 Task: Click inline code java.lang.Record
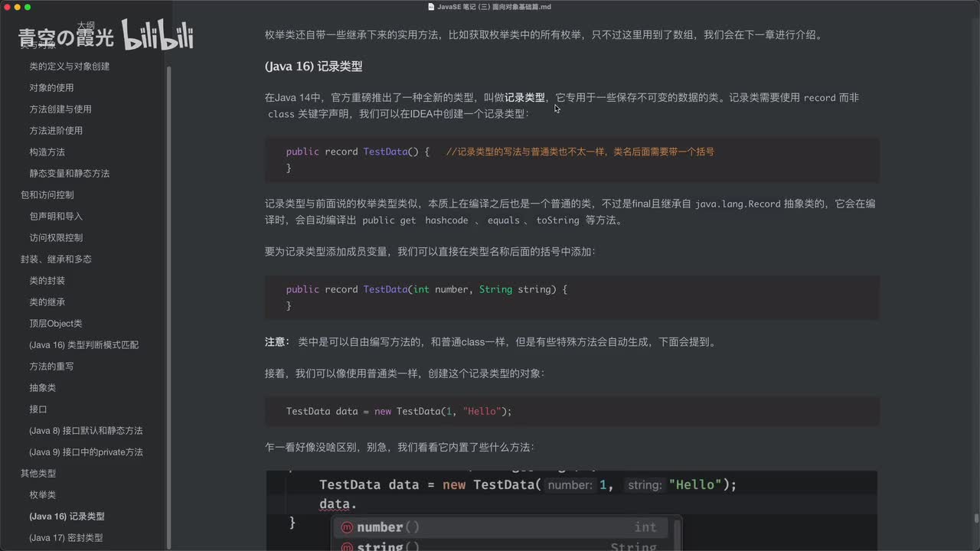tap(737, 204)
